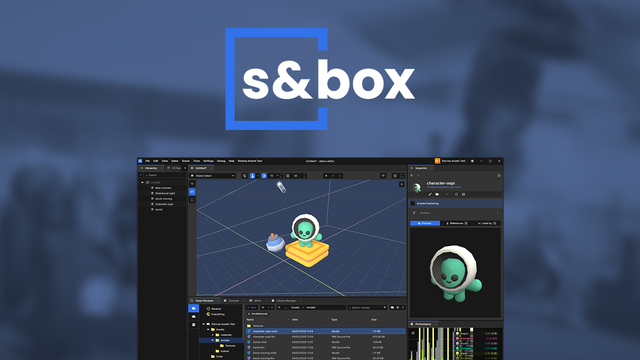Click the Inspector lock icon

click(x=499, y=175)
